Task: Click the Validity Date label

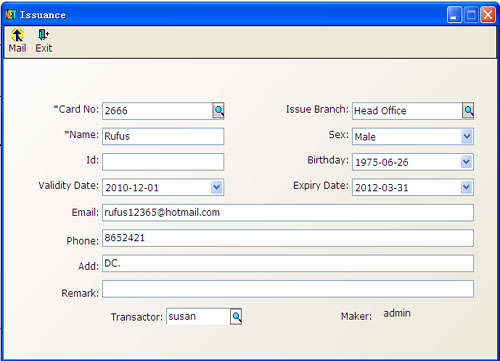Action: 69,185
